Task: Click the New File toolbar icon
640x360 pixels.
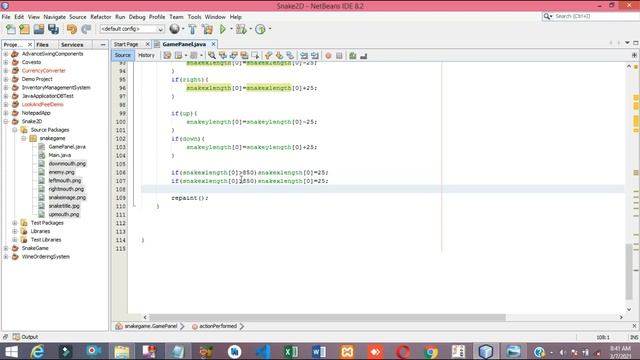Action: (x=11, y=29)
